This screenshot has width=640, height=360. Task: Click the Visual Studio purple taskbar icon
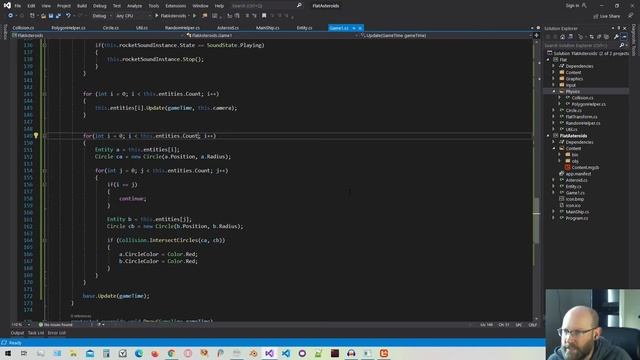tap(269, 353)
